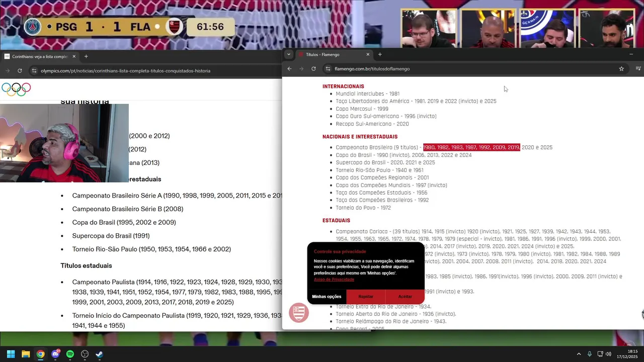Viewport: 644px width, 362px height.
Task: Open the network status tray icon
Action: click(600, 354)
